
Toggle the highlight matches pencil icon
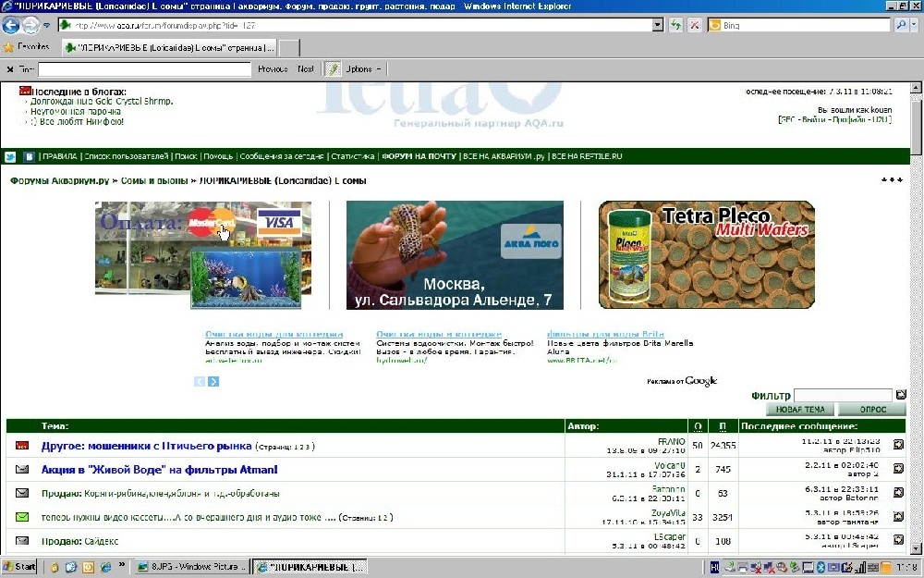pyautogui.click(x=333, y=69)
